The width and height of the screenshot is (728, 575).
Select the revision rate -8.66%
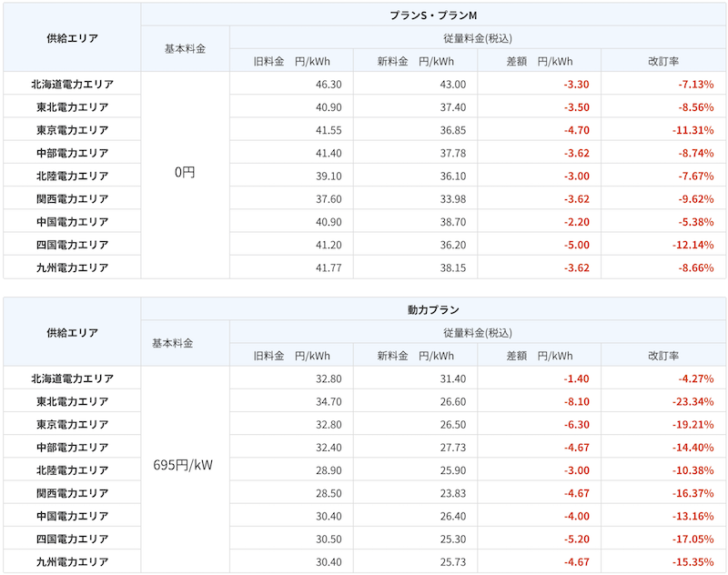(696, 268)
